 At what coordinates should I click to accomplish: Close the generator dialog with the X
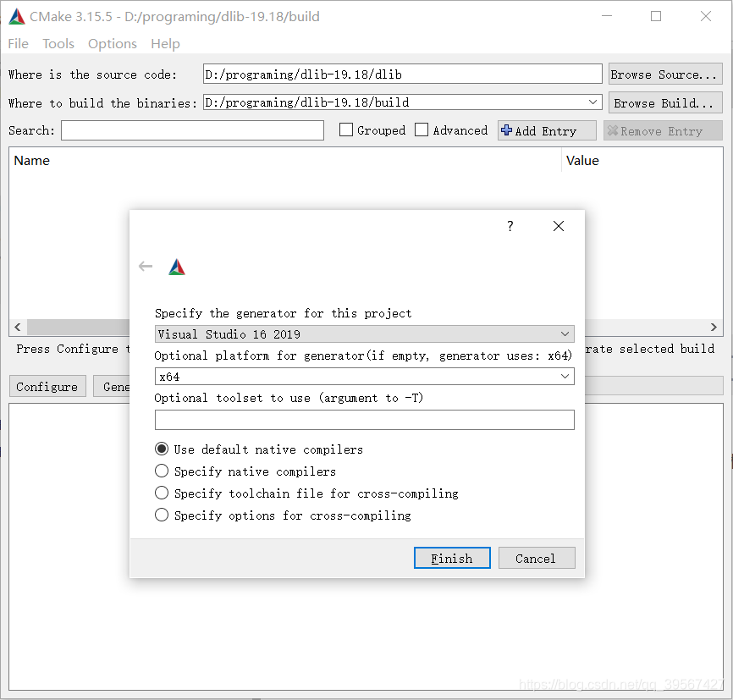[558, 226]
